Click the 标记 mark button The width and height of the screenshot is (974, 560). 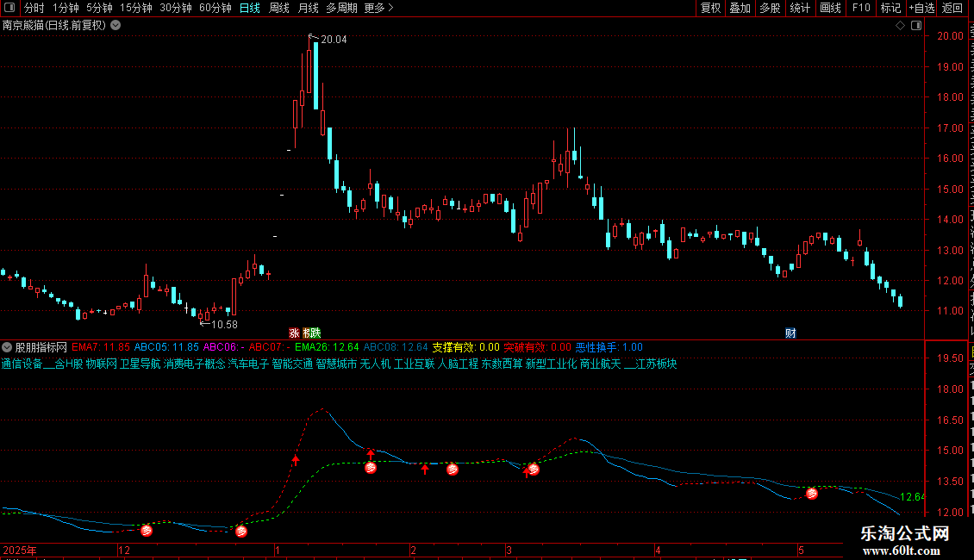point(890,8)
